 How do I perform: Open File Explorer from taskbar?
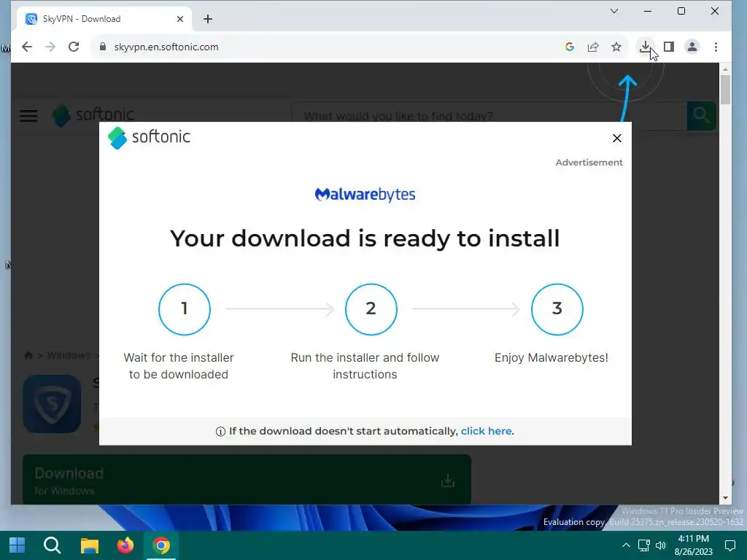click(x=89, y=545)
